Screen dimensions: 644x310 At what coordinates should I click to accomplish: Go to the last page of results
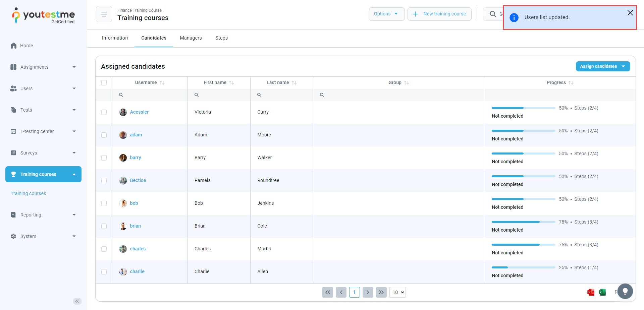click(381, 292)
